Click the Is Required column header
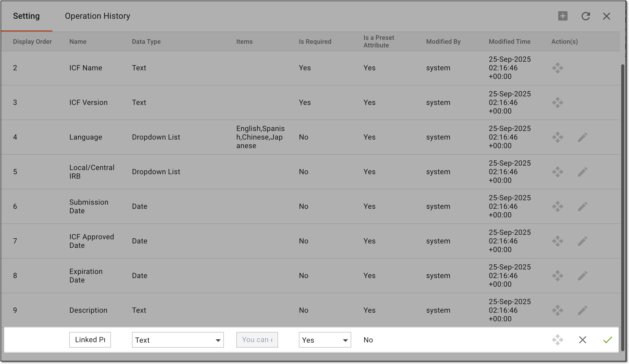 coord(315,42)
